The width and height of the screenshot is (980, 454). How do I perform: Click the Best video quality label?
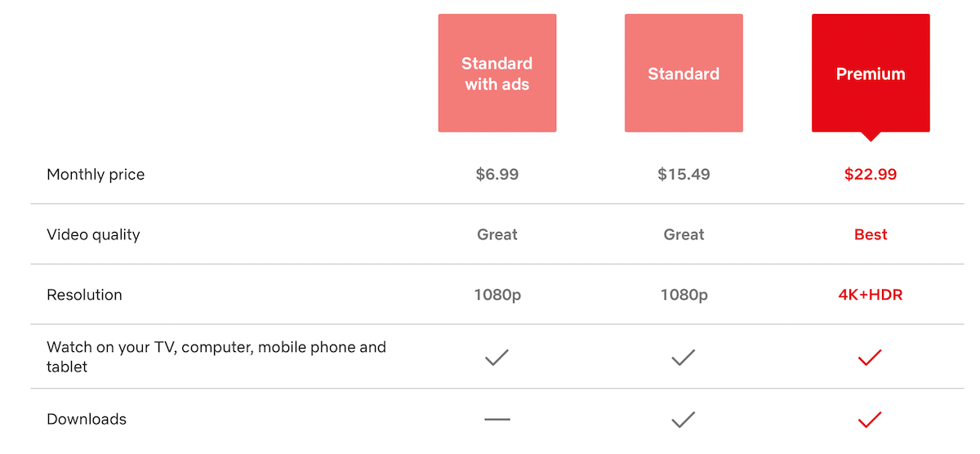(x=871, y=234)
